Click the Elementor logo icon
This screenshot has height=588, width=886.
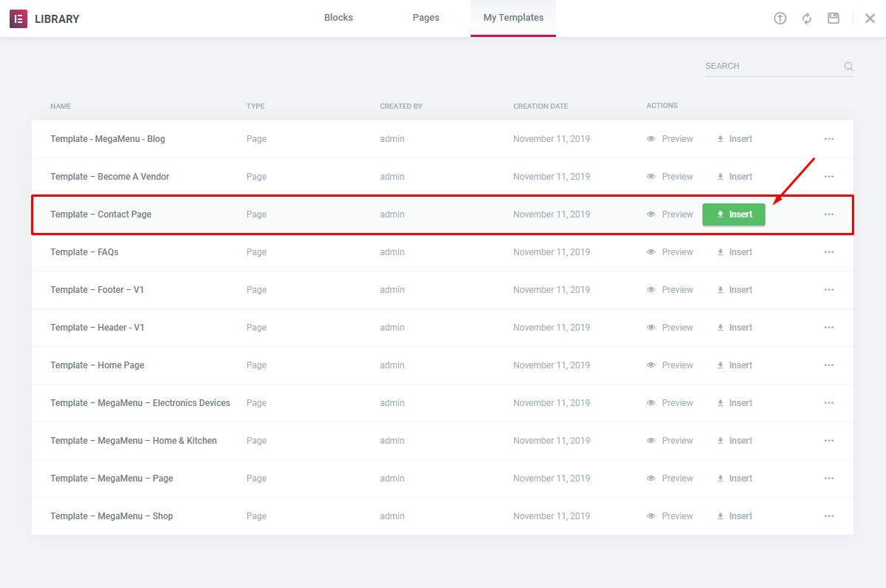19,18
